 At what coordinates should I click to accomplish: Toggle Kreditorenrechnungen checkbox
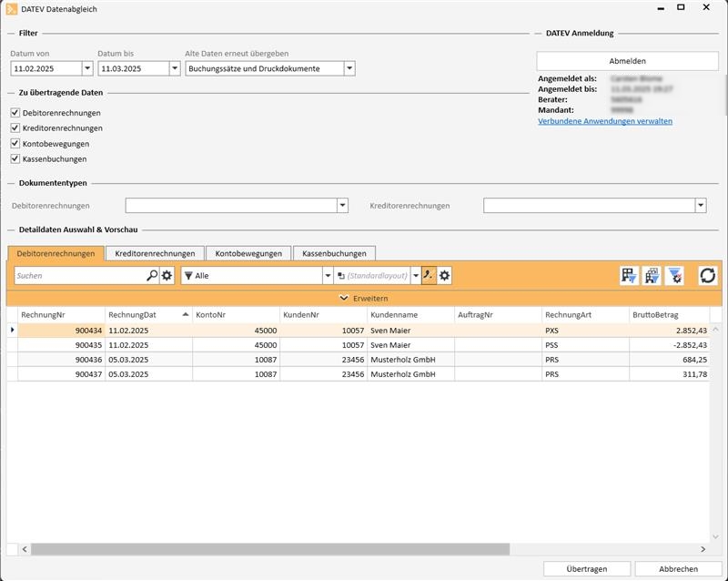pos(15,127)
